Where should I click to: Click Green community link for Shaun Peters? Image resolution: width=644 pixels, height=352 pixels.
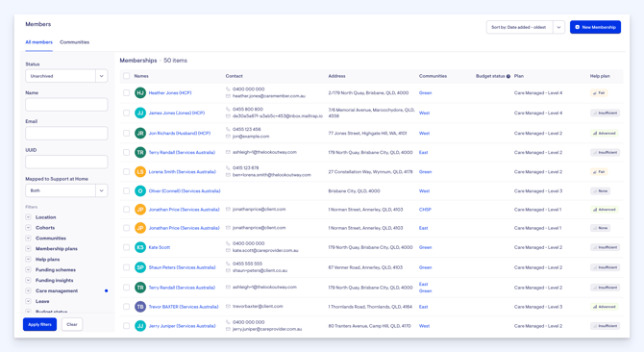point(425,267)
